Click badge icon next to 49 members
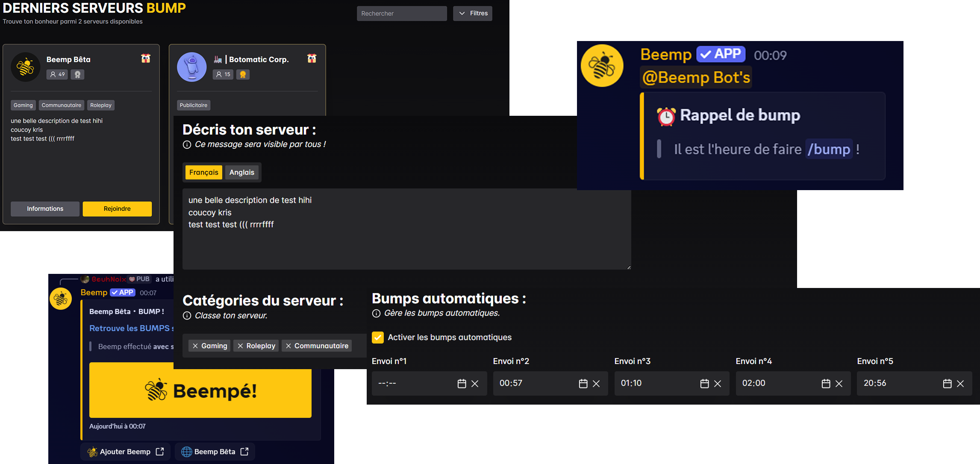The height and width of the screenshot is (464, 980). 77,74
